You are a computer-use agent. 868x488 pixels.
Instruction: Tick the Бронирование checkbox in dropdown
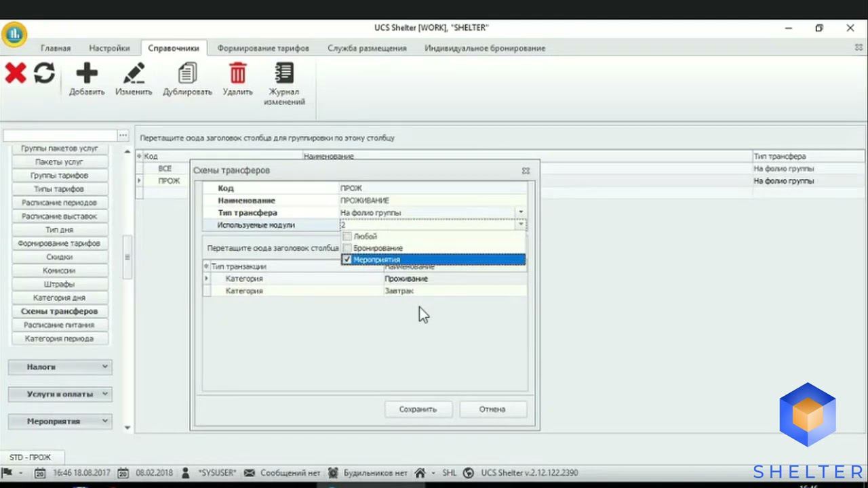347,248
